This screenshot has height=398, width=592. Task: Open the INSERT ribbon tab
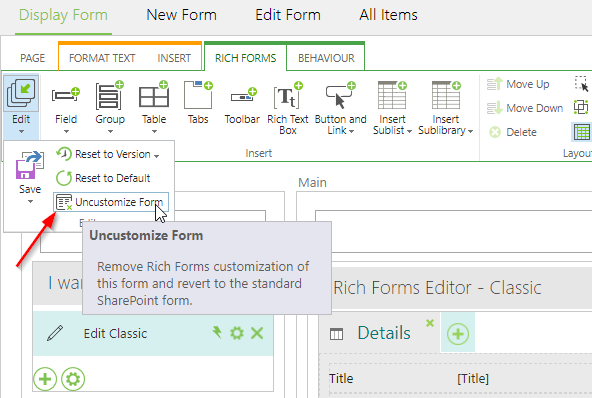coord(174,58)
